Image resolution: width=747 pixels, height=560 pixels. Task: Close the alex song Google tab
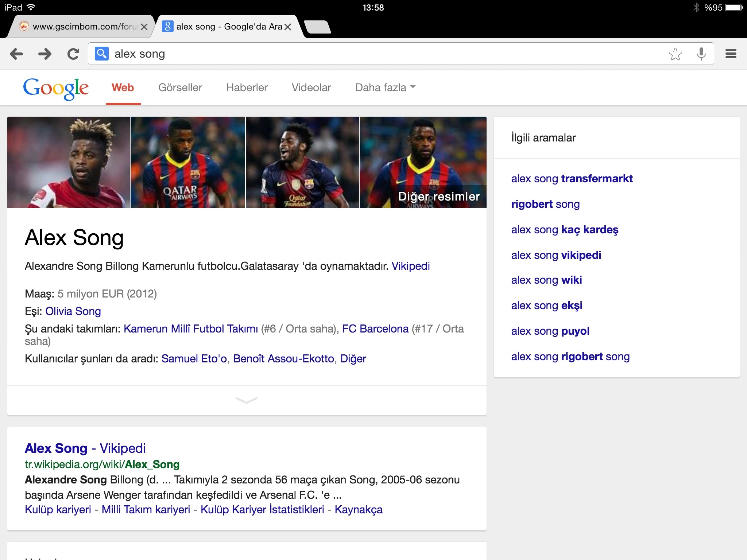(x=288, y=27)
